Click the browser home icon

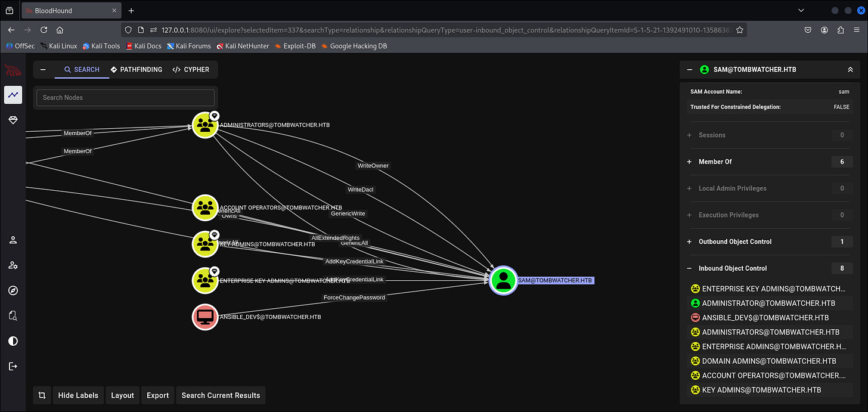[60, 30]
